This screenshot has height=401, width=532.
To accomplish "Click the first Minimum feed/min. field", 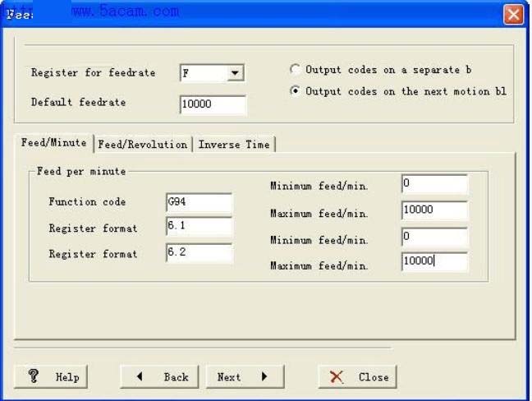I will pos(434,184).
